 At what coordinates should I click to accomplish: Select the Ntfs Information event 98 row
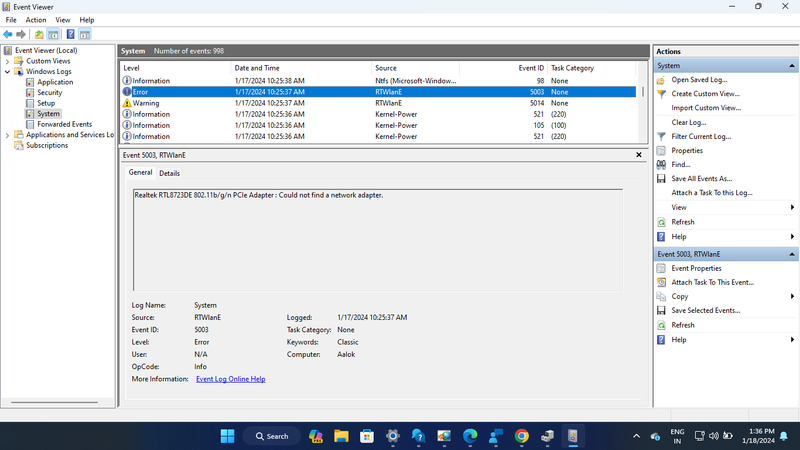(x=378, y=81)
